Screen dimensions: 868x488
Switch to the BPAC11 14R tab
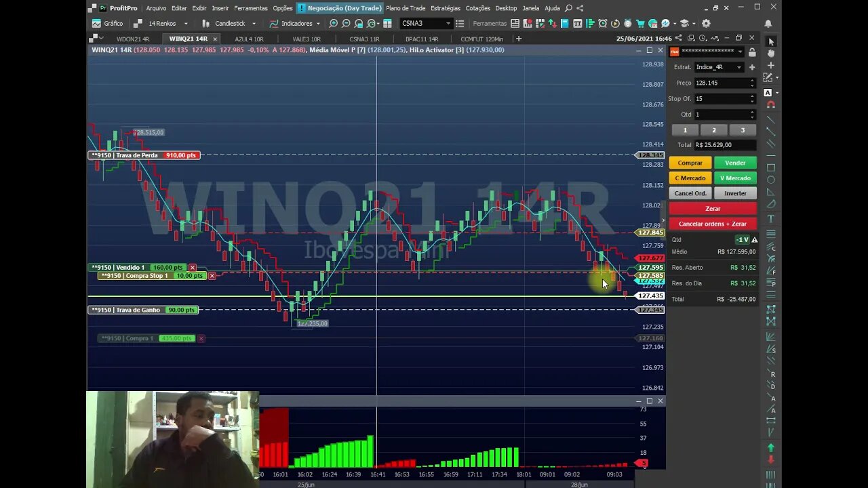[422, 39]
